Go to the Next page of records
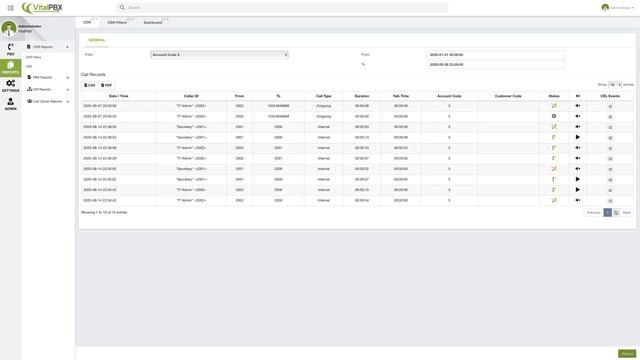This screenshot has width=640, height=360. (x=627, y=213)
